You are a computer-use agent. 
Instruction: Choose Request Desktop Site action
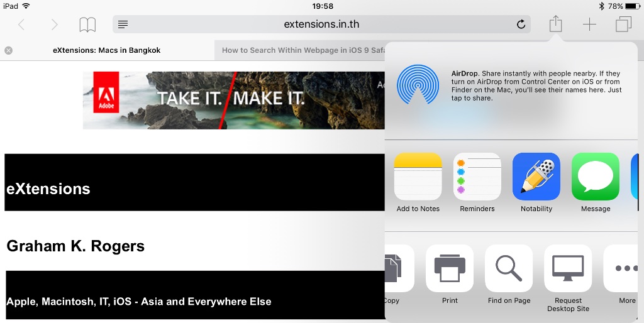[x=568, y=278]
